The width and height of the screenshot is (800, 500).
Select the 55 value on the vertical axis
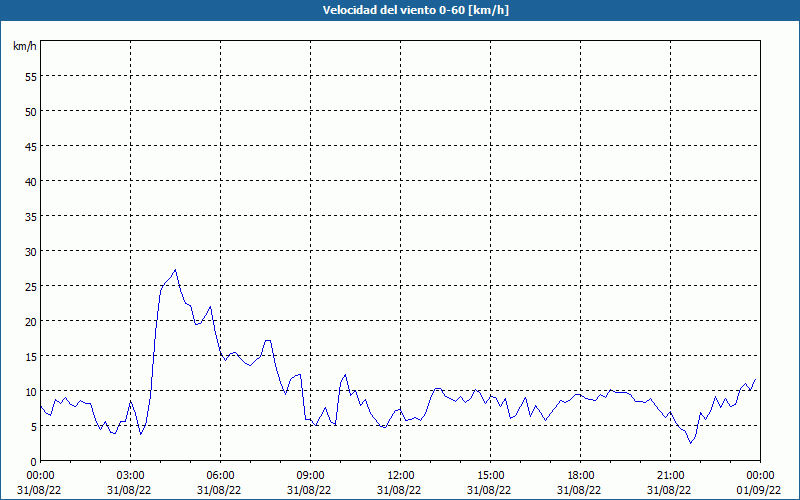[x=31, y=77]
